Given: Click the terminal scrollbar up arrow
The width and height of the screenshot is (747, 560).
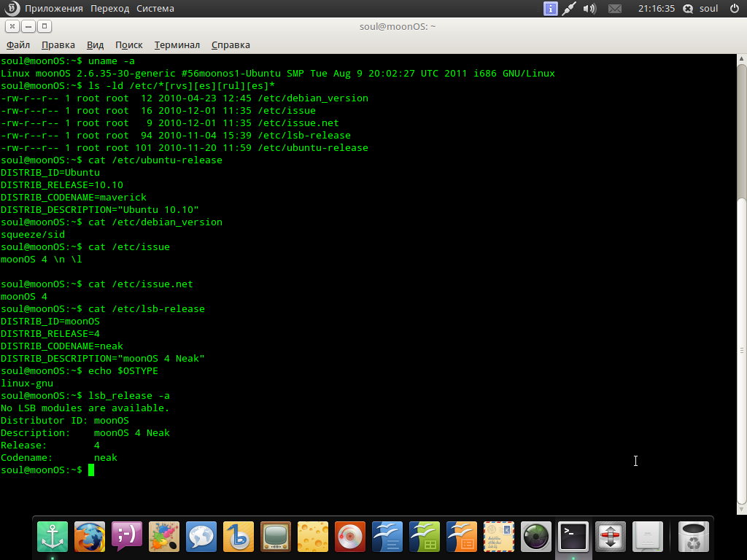Looking at the screenshot, I should point(741,58).
